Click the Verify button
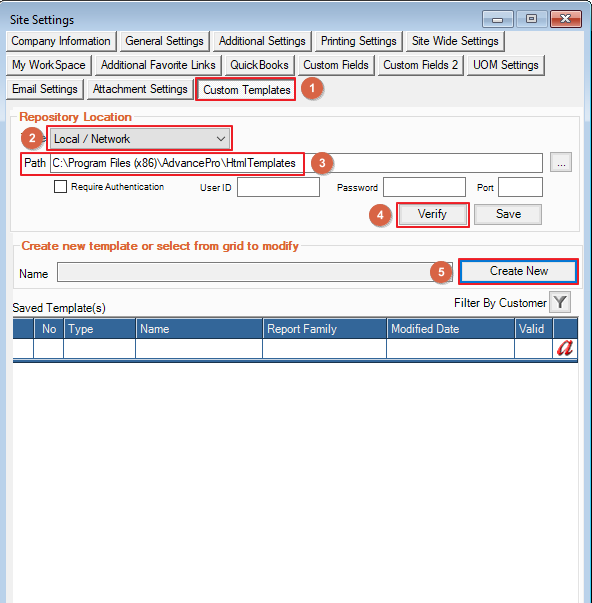Viewport: 592px width, 603px height. (432, 214)
